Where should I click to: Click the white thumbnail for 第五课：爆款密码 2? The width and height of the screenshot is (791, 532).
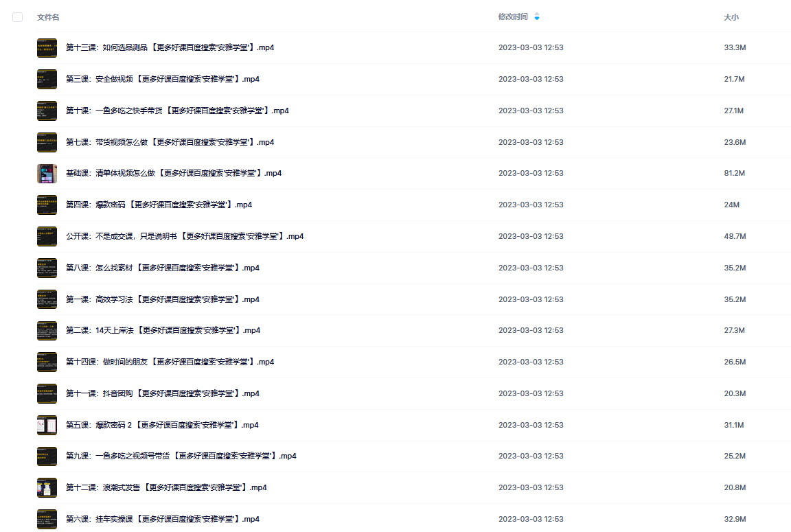(47, 425)
